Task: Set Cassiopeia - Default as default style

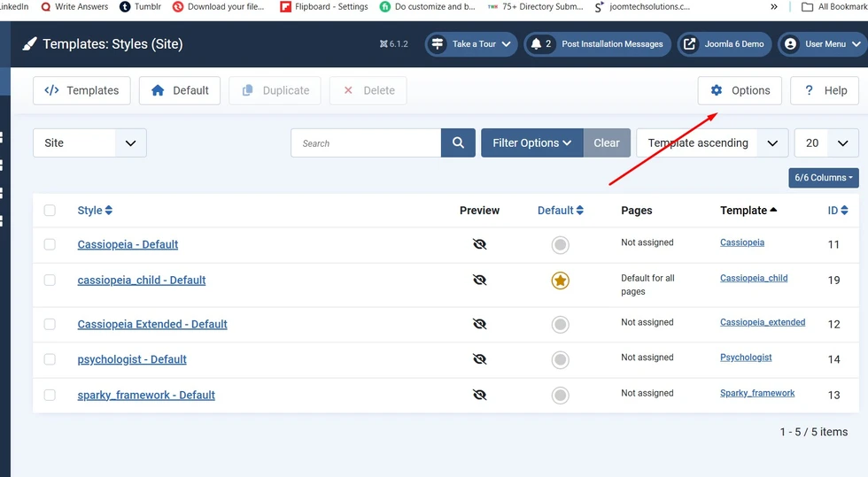Action: [560, 244]
